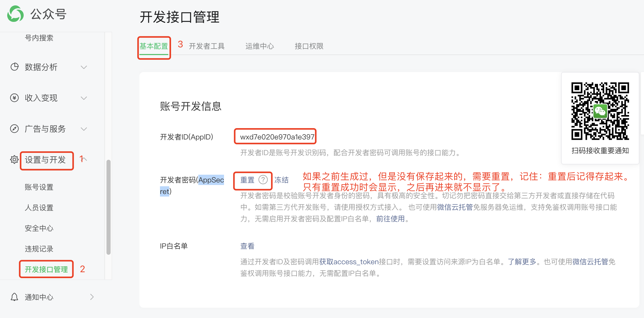The height and width of the screenshot is (318, 644).
Task: Expand the 数据分析 menu chevron
Action: tap(84, 67)
